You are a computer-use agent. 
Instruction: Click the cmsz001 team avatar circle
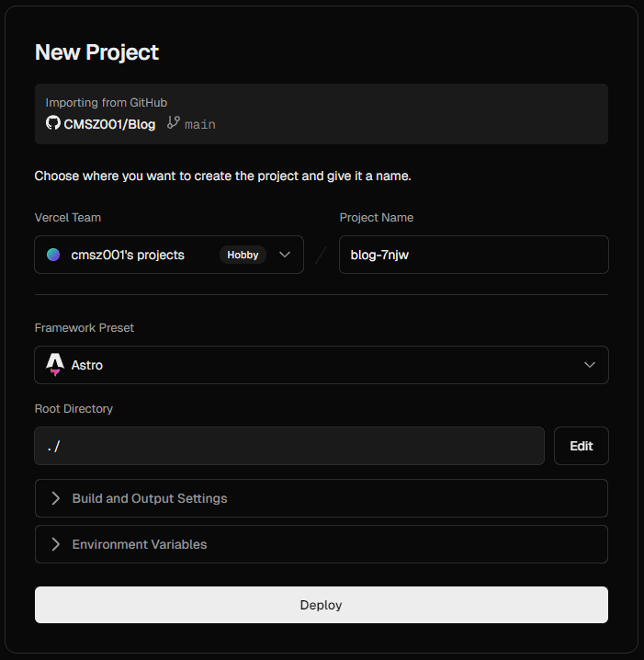54,255
